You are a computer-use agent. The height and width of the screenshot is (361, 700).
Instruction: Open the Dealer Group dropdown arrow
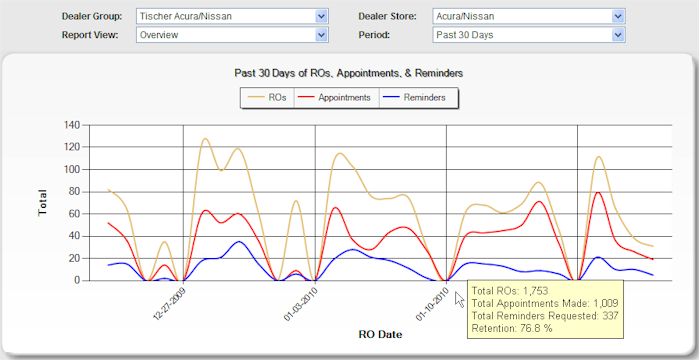tap(321, 17)
